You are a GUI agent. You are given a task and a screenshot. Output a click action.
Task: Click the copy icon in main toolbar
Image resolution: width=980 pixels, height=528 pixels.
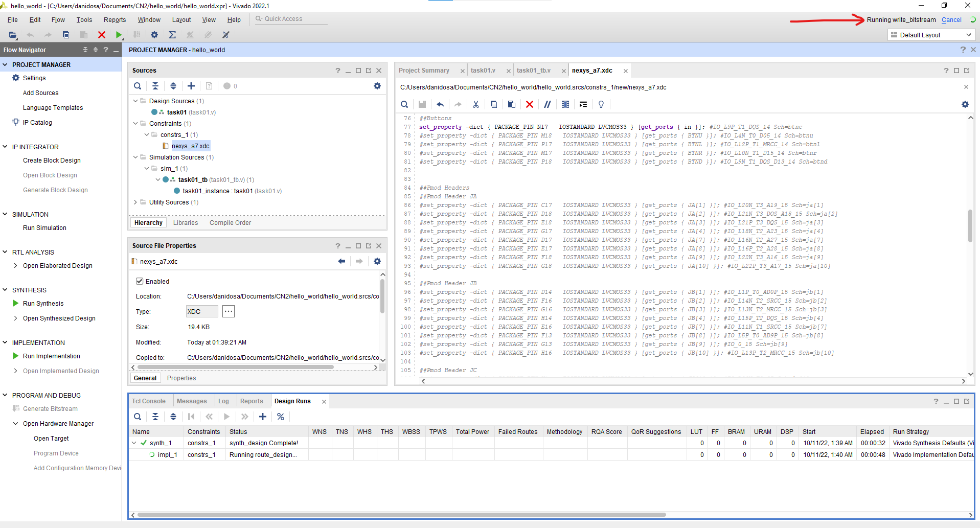[x=66, y=35]
